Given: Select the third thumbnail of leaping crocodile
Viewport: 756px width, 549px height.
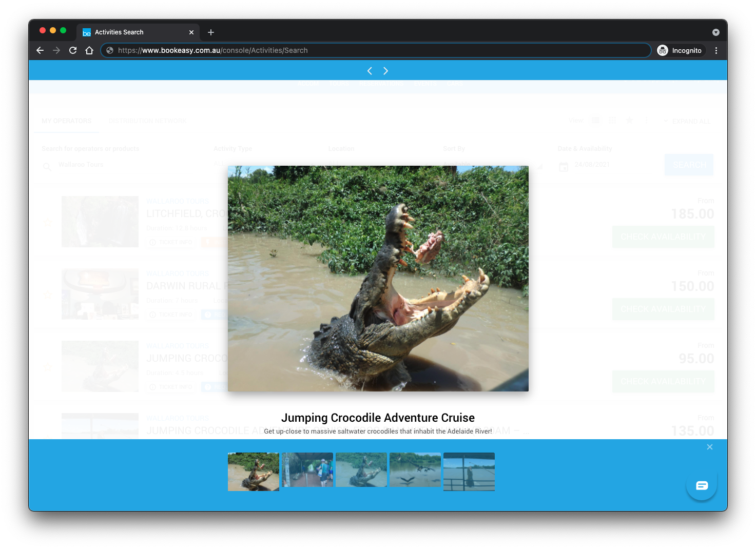Looking at the screenshot, I should click(x=361, y=470).
